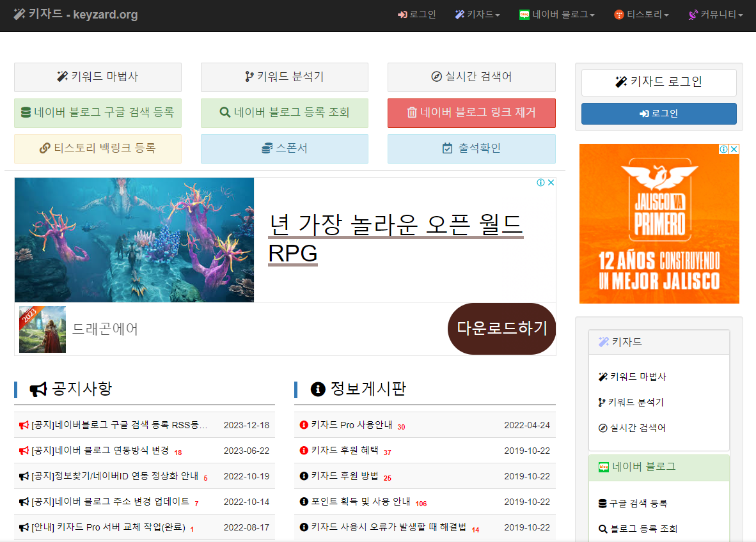Screen dimensions: 756x542
Task: Open the 스폰서 button
Action: click(x=285, y=148)
